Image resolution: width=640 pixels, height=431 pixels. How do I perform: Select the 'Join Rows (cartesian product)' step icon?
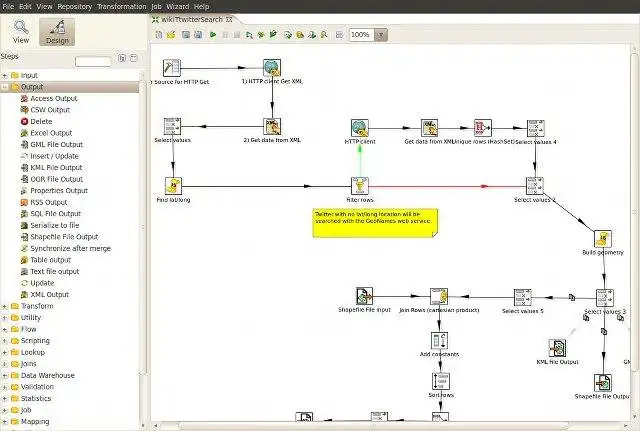439,296
